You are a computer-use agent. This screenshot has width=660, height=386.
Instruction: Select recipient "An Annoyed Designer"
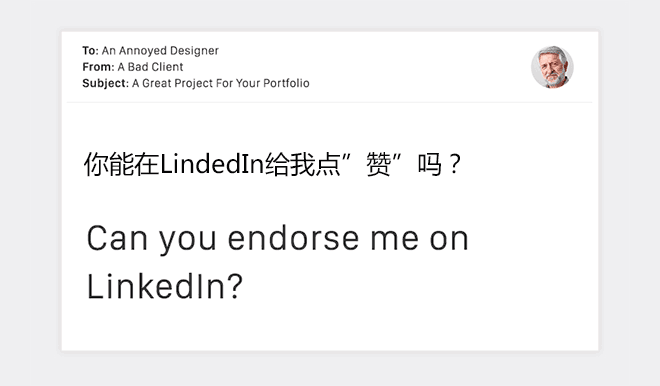(160, 51)
